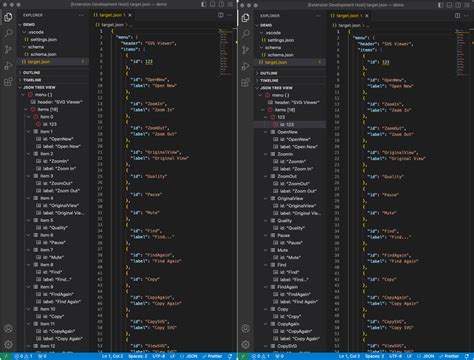Viewport: 474px width, 360px height.
Task: Collapse .vscode folder in left window
Action: click(x=53, y=32)
